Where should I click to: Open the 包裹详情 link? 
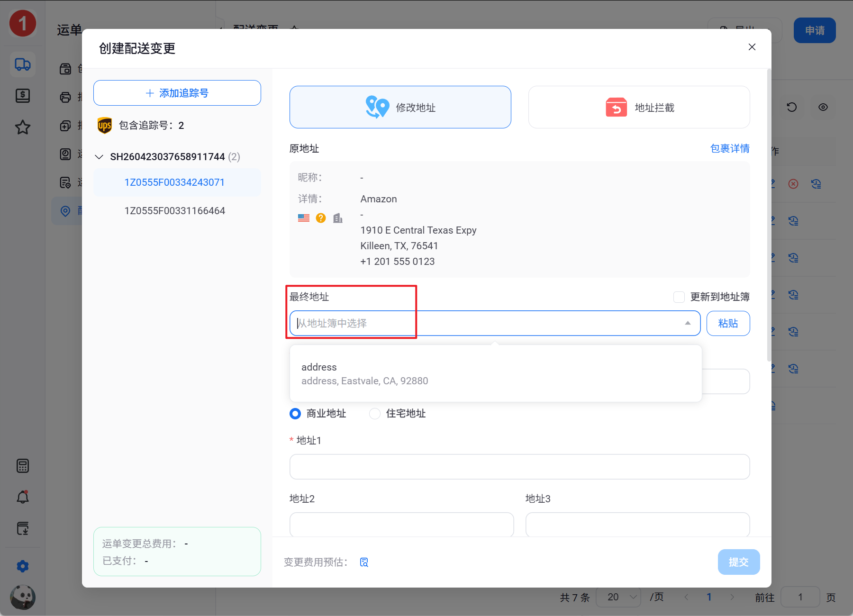click(x=730, y=148)
